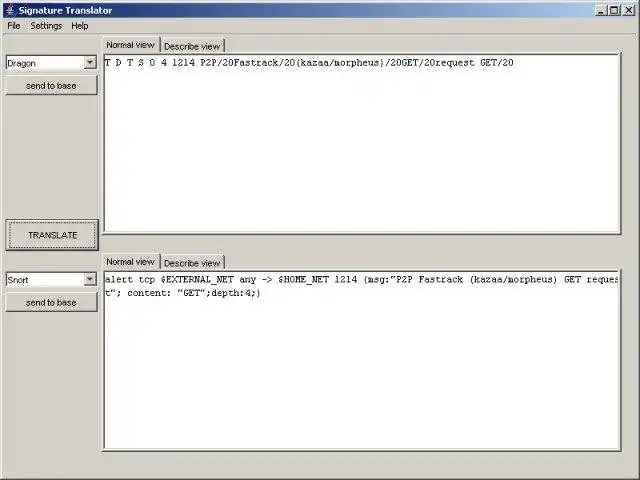Viewport: 640px width, 480px height.
Task: Click send to base under Dragon
Action: pos(51,86)
